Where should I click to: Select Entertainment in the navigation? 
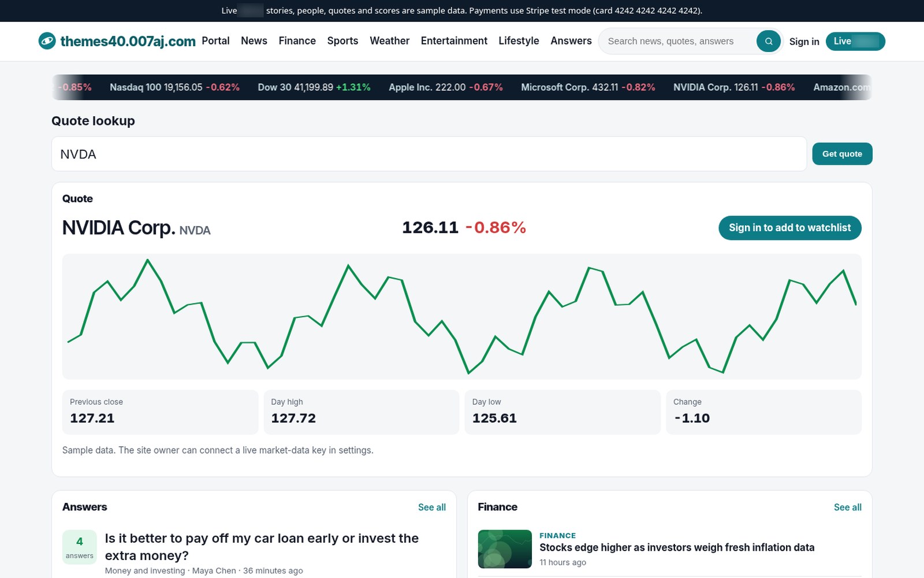454,41
